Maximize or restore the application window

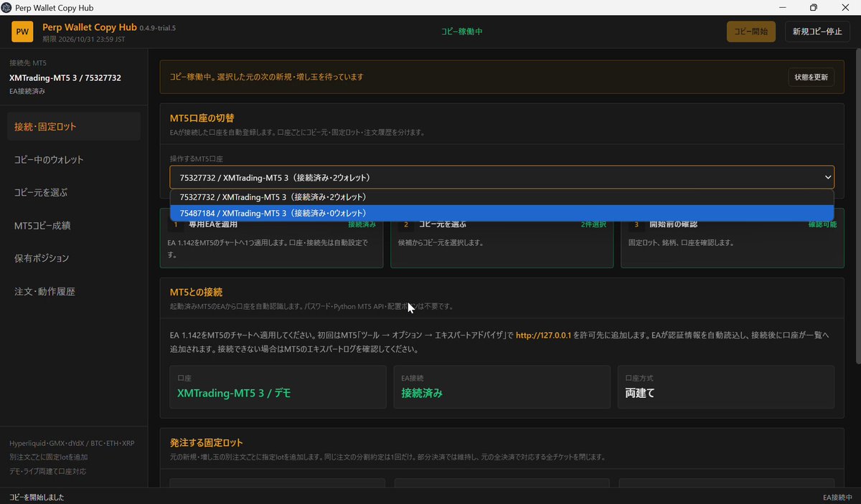[x=813, y=8]
